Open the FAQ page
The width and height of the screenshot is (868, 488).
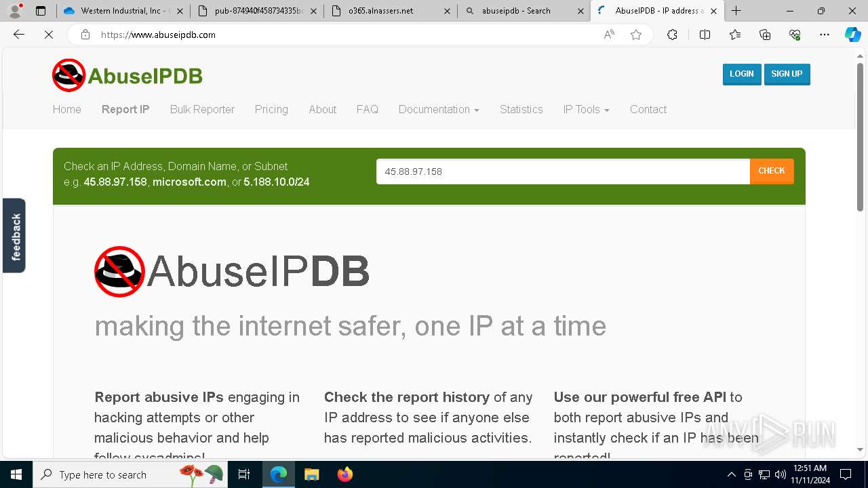tap(368, 109)
